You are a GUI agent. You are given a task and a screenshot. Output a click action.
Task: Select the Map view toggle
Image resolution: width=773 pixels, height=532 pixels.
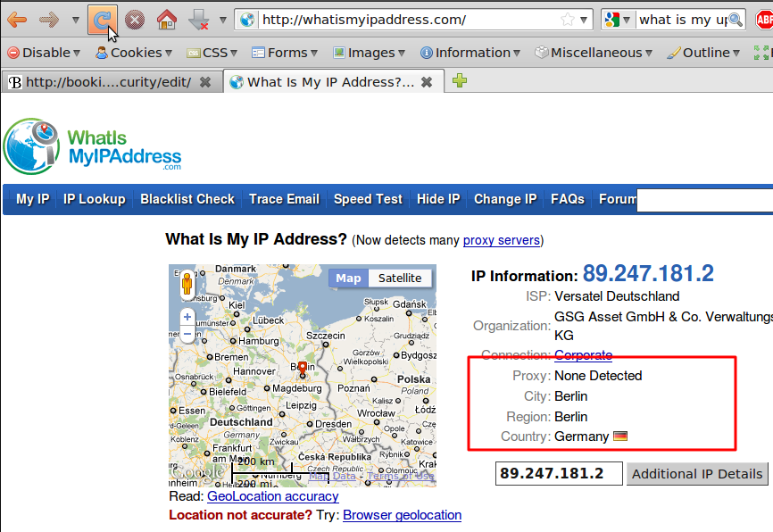348,278
